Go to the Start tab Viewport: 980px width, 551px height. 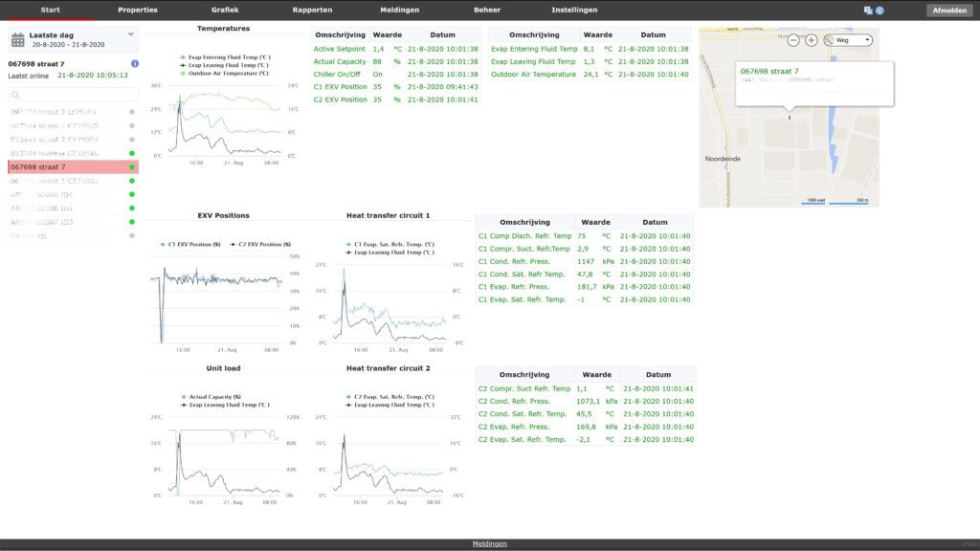[x=51, y=10]
